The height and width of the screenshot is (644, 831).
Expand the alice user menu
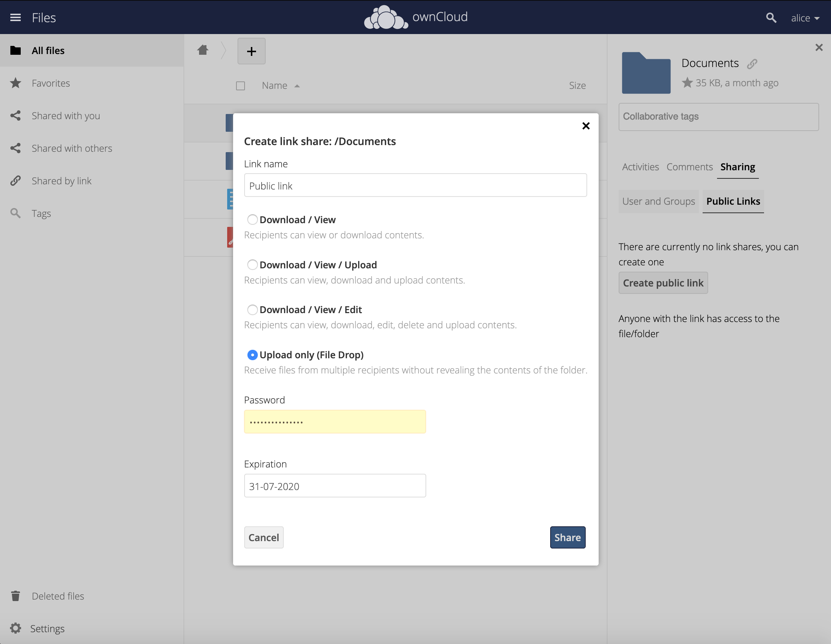click(805, 18)
